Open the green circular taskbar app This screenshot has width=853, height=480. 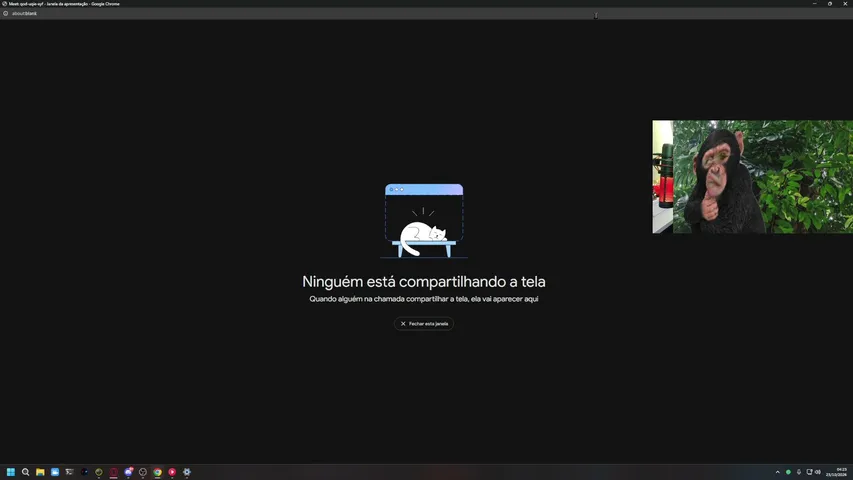[x=98, y=472]
